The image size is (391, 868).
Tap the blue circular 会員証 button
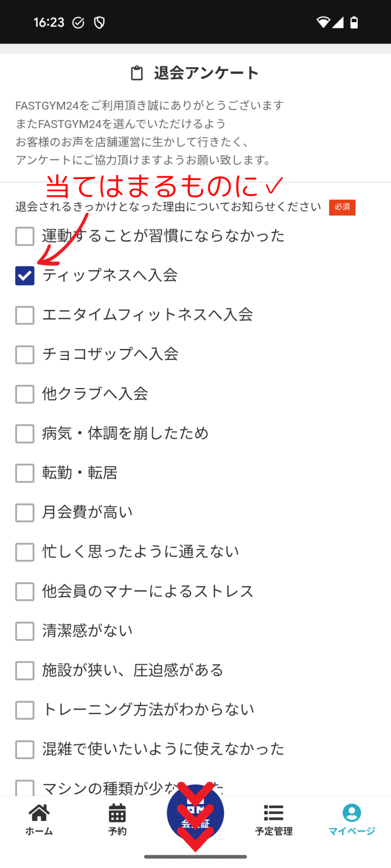pyautogui.click(x=195, y=813)
